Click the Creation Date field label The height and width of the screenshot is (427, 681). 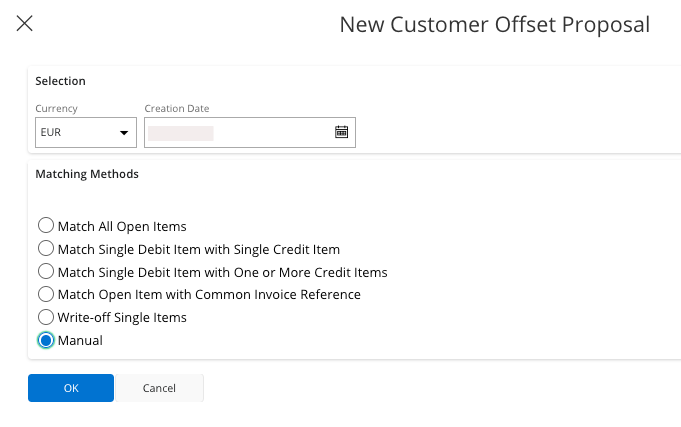(x=177, y=108)
